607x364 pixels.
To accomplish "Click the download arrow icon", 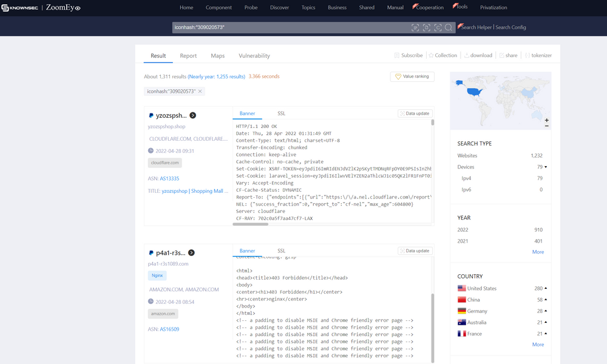I will point(466,55).
